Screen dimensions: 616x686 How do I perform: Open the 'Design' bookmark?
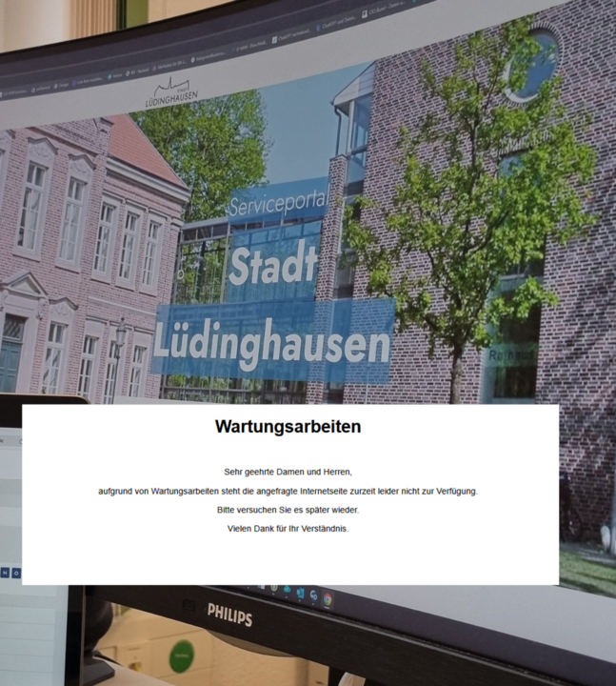[x=62, y=86]
